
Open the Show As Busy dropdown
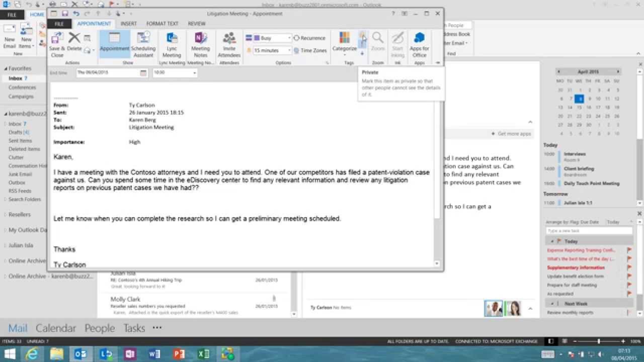coord(289,38)
